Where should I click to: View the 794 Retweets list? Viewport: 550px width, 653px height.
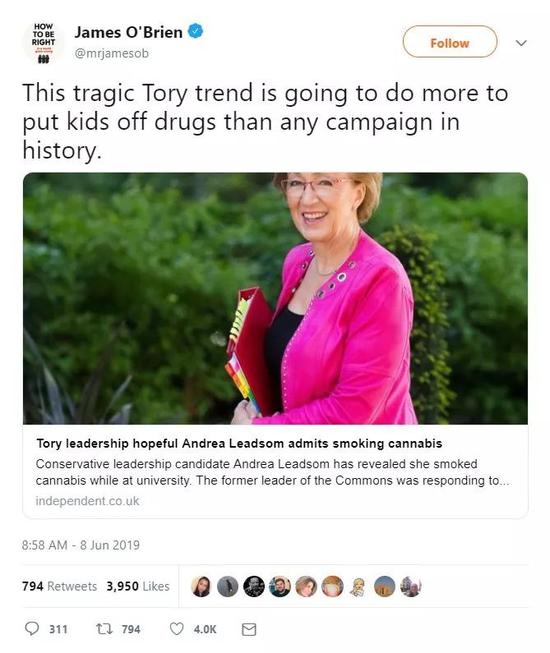pyautogui.click(x=60, y=586)
